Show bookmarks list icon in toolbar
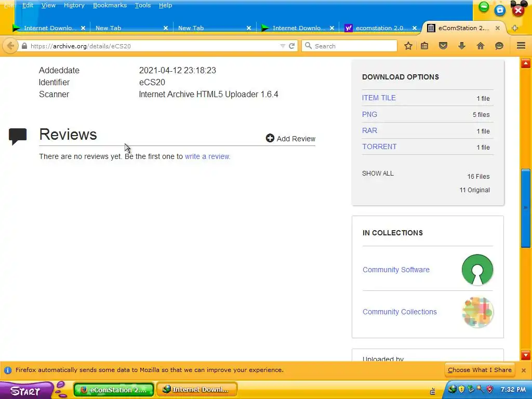 [424, 46]
